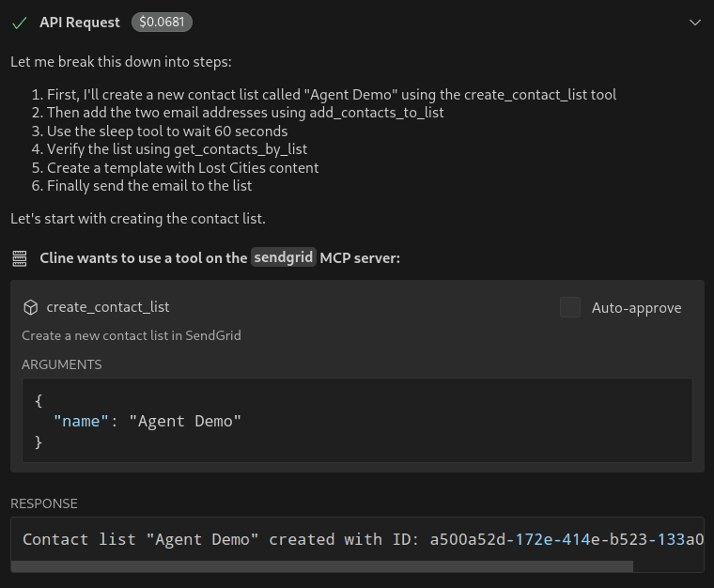Click the "name" key in arguments JSON
The width and height of the screenshot is (714, 588).
coord(81,421)
